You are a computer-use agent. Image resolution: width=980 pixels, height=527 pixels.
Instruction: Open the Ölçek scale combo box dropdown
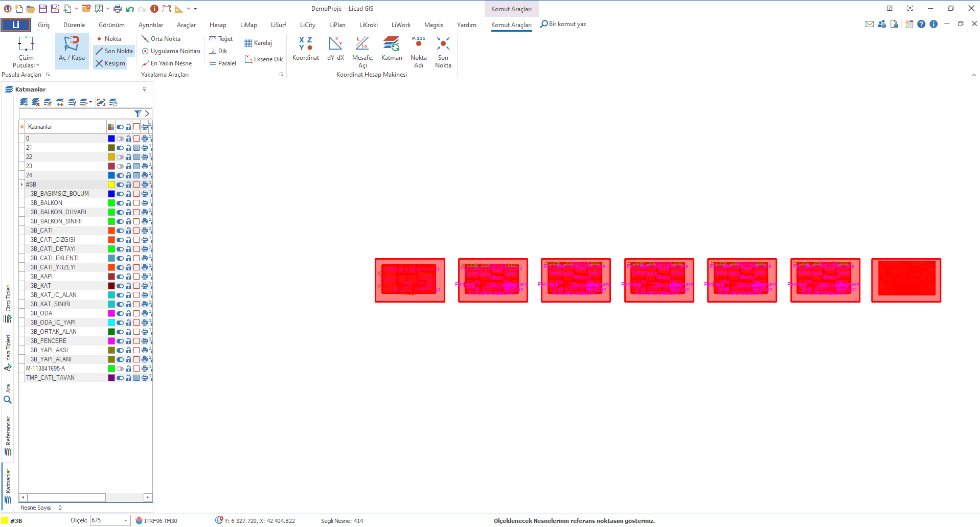(x=126, y=521)
